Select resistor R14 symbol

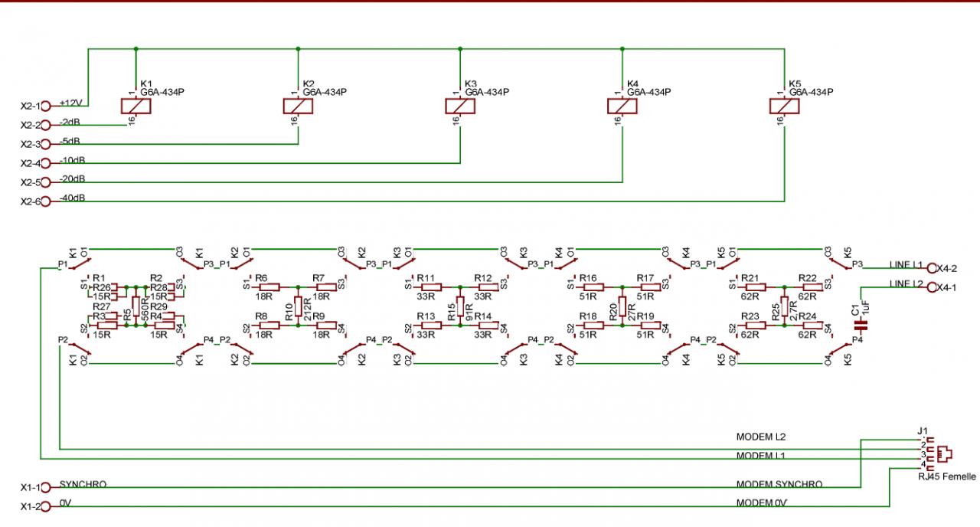pos(489,326)
